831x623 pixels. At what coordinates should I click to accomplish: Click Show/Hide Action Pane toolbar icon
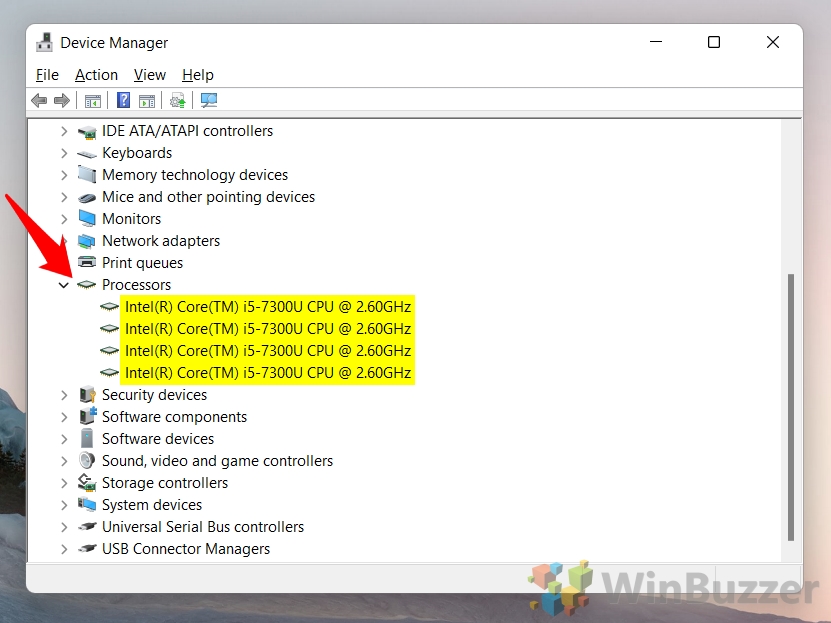(147, 100)
